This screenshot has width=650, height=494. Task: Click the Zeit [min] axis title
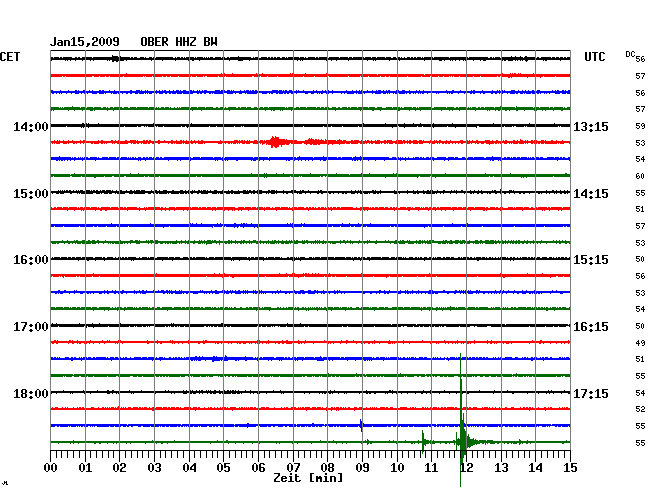click(x=308, y=478)
